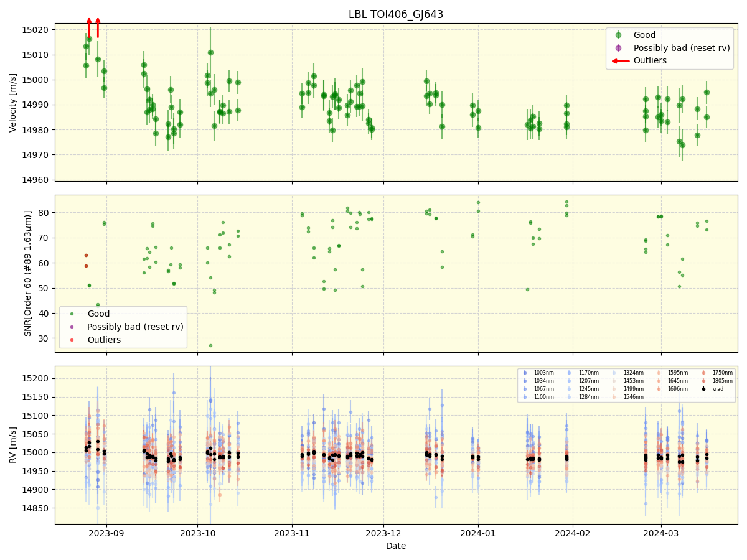Click the 1324nm legend marker
The width and height of the screenshot is (747, 560).
(x=614, y=373)
